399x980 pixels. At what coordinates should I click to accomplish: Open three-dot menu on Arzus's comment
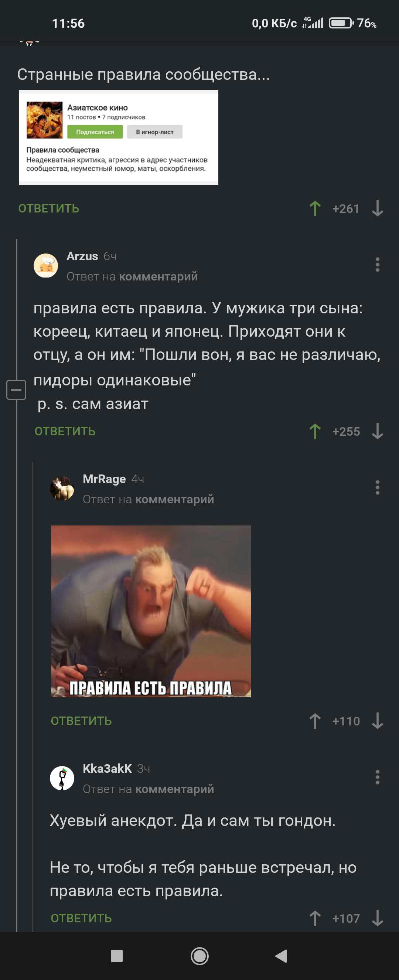coord(377,265)
